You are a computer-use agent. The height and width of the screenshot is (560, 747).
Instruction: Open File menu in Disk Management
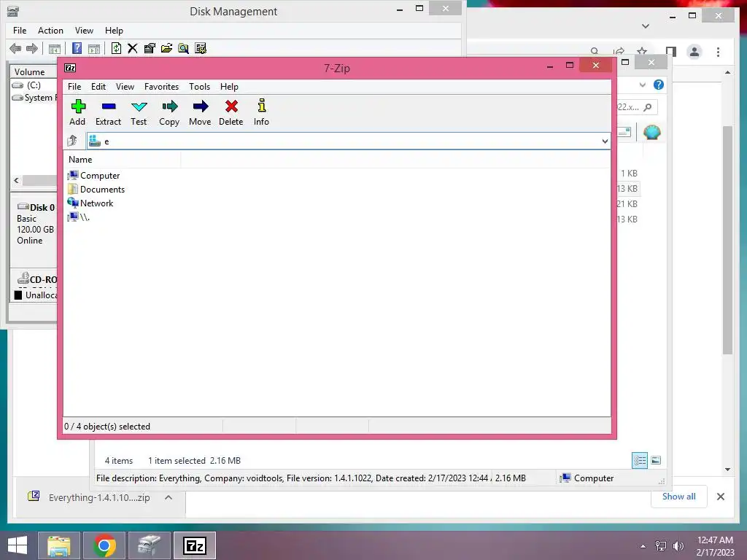(x=20, y=31)
